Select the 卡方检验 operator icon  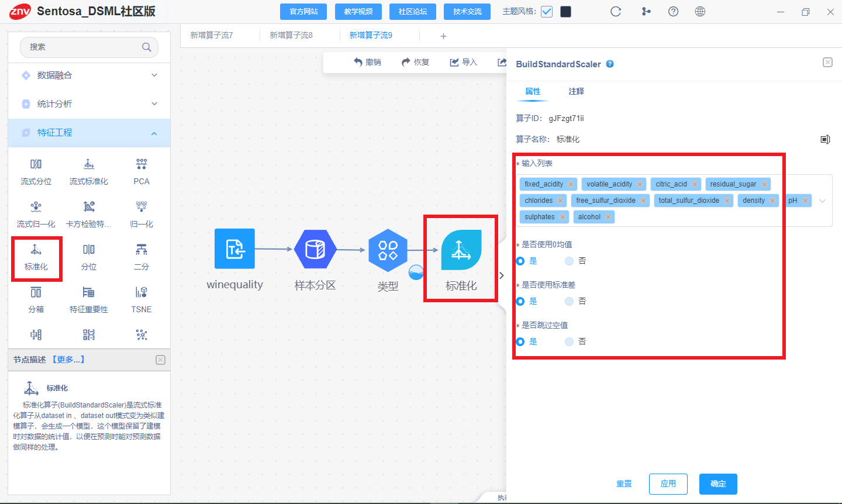[88, 207]
